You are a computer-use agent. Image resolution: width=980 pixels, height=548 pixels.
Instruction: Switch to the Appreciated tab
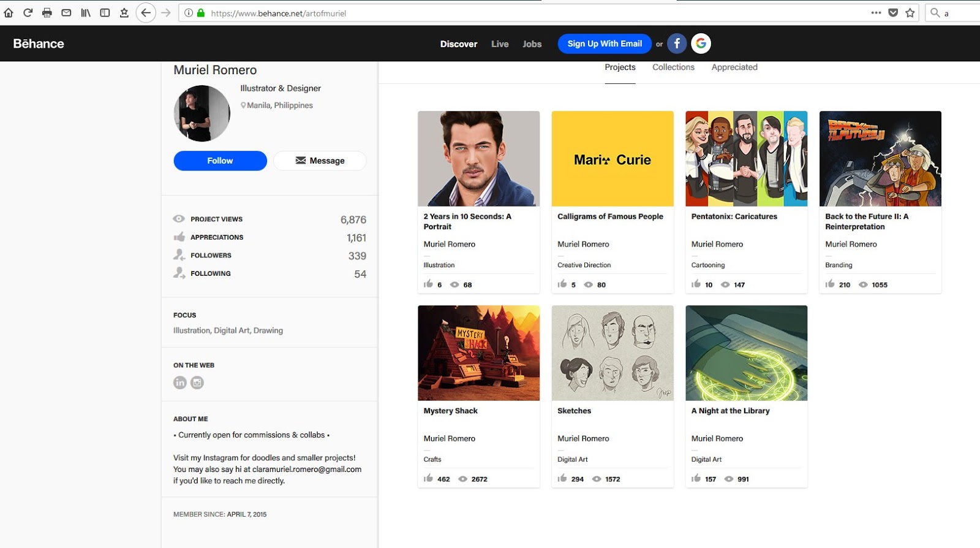pyautogui.click(x=734, y=67)
